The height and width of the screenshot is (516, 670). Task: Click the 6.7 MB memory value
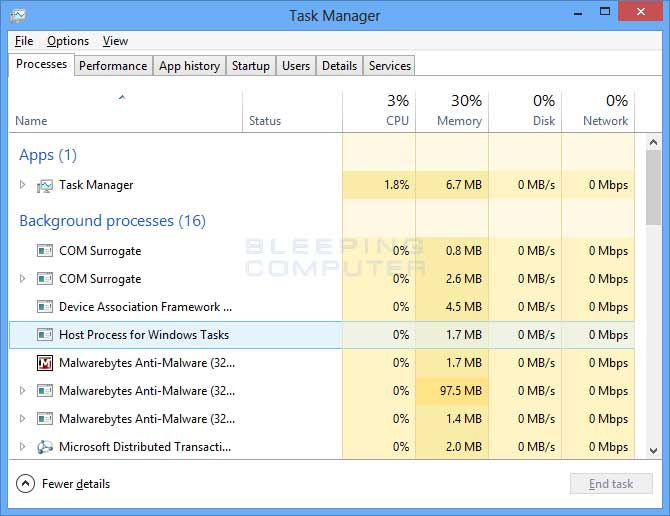[464, 185]
